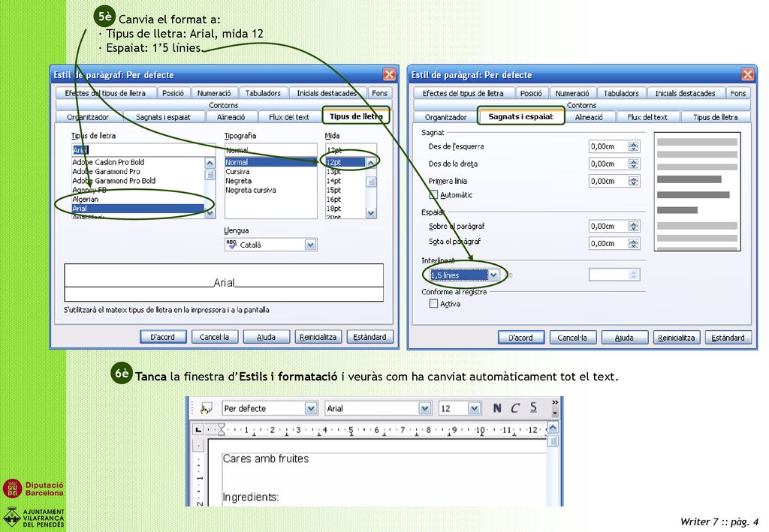Screen dimensions: 769x532
Task: Select 18pt in the size list
Action: [345, 208]
